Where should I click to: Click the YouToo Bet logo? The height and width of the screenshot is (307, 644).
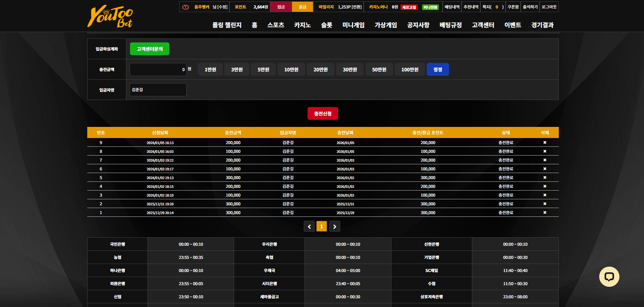(110, 16)
